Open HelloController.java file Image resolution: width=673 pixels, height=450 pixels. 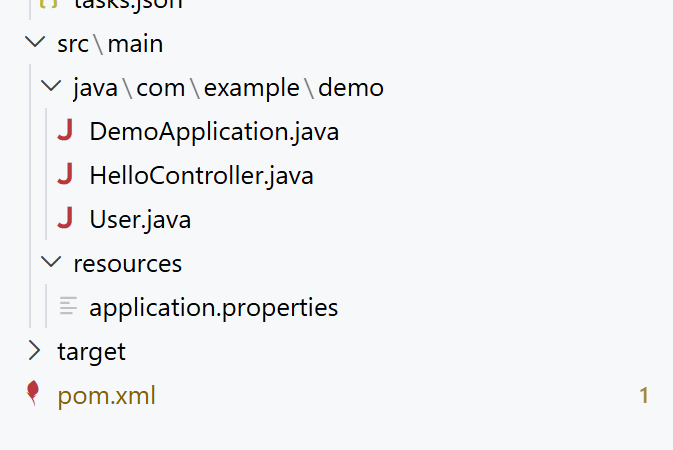pyautogui.click(x=201, y=175)
